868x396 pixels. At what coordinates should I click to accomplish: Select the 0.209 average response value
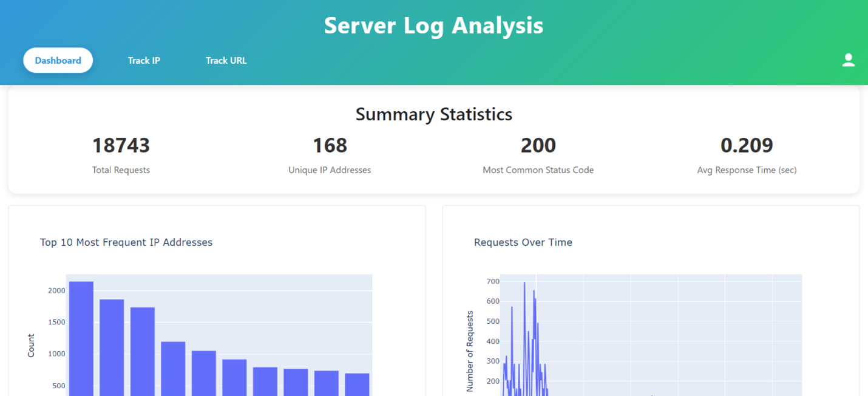pos(747,146)
